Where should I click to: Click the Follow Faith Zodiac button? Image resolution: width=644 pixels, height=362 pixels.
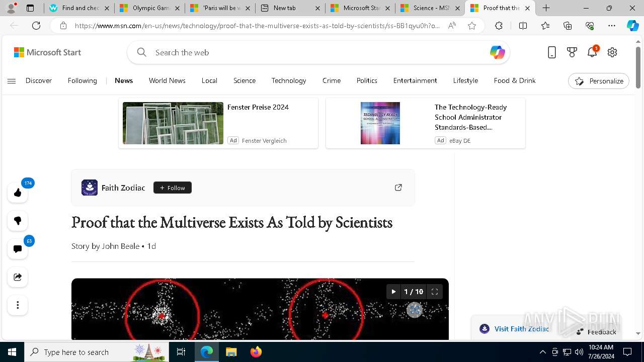point(173,188)
